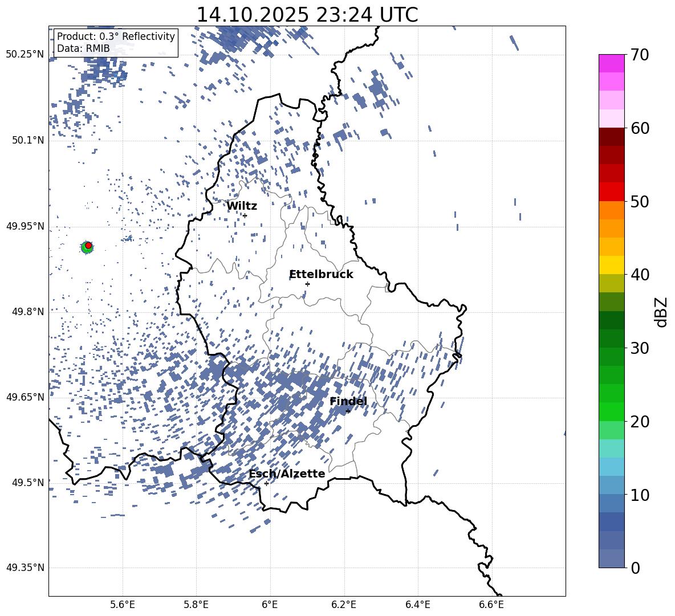Click the 50.1°N latitude label
Viewport: 675px width, 616px height.
click(x=28, y=141)
